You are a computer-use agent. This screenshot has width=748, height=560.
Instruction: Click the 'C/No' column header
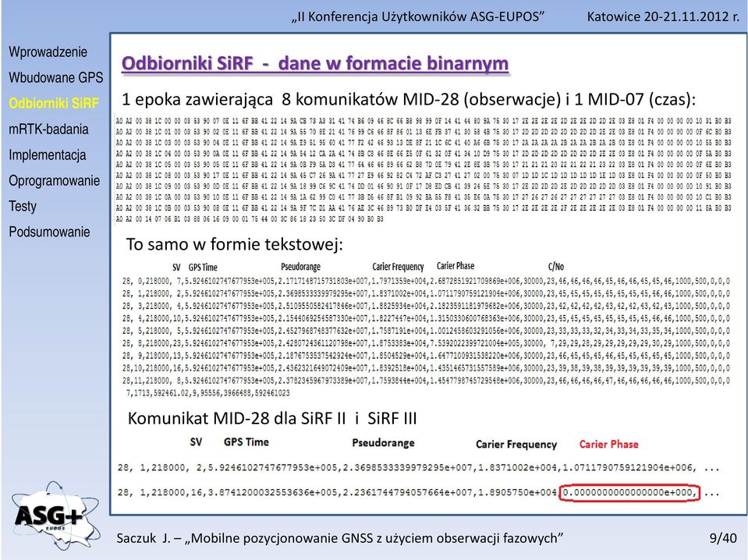click(x=556, y=267)
